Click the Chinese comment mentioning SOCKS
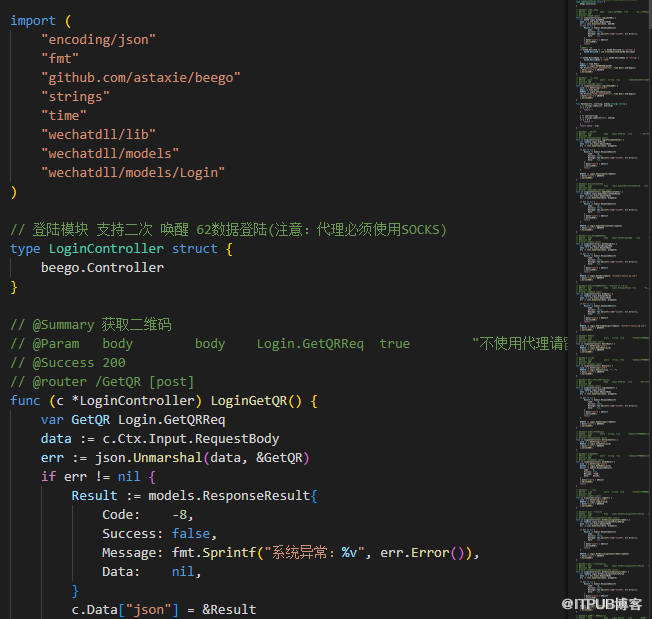 point(228,229)
